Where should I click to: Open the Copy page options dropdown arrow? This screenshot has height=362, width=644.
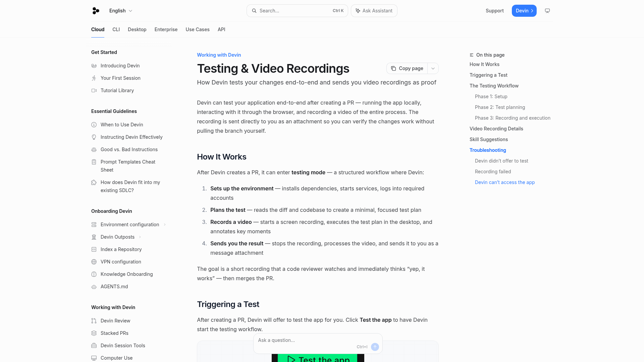tap(433, 68)
